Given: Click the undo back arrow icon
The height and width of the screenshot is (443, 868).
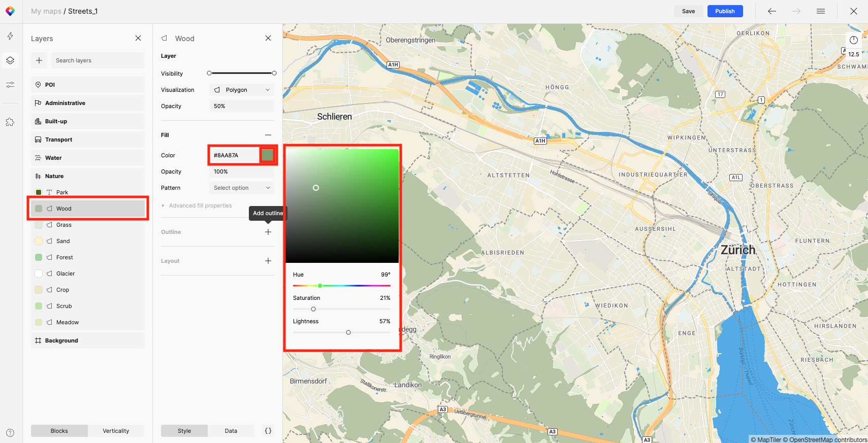Looking at the screenshot, I should [x=771, y=11].
